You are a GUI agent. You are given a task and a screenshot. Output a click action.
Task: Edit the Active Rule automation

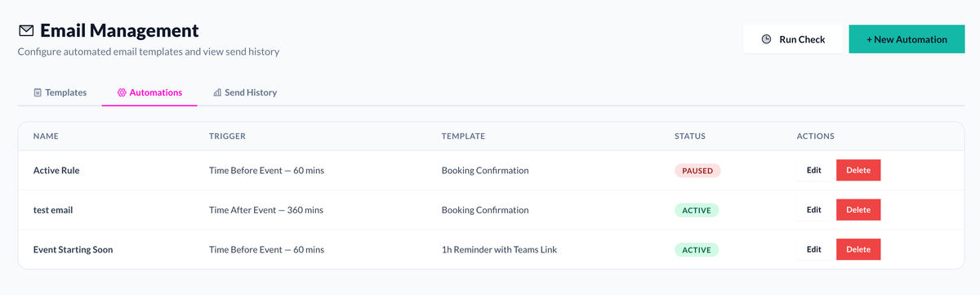click(x=814, y=170)
